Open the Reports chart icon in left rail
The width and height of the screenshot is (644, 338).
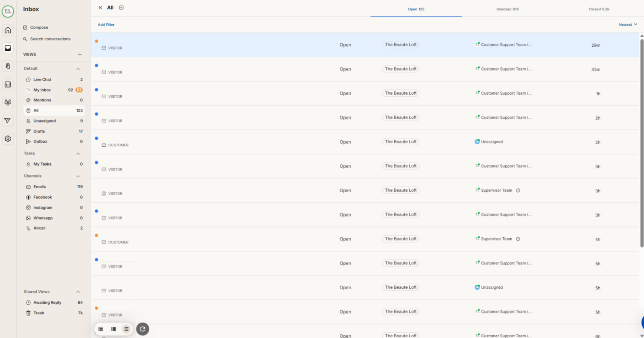tap(8, 84)
